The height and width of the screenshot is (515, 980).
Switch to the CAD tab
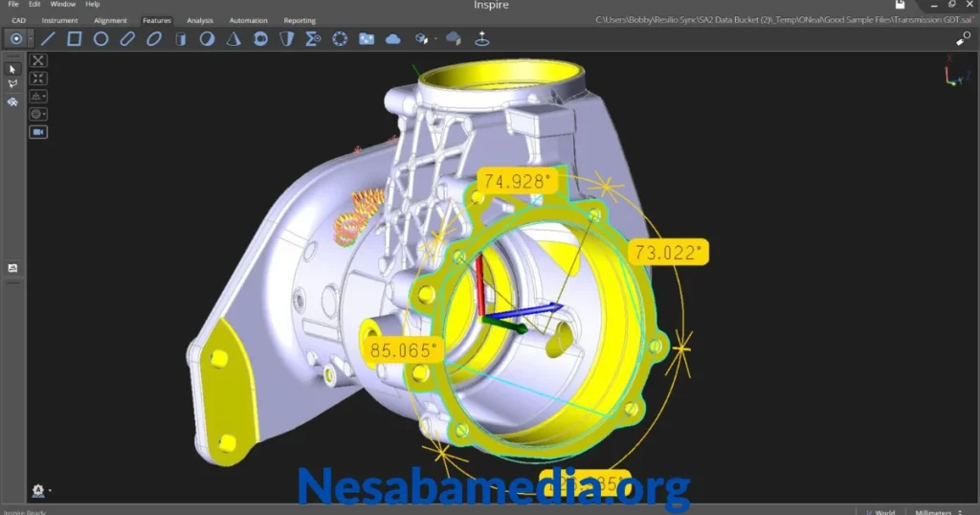click(19, 20)
